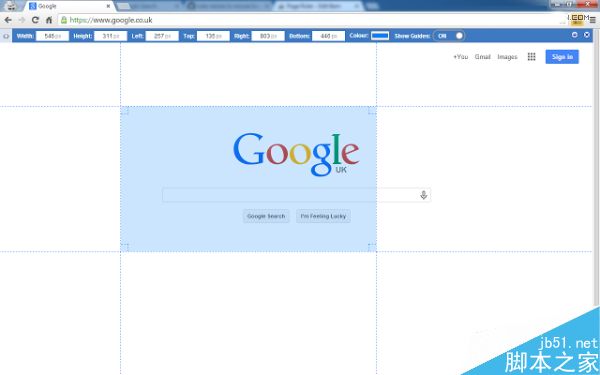Grab the ruler bottom-left corner handle
The width and height of the screenshot is (600, 375).
124,248
